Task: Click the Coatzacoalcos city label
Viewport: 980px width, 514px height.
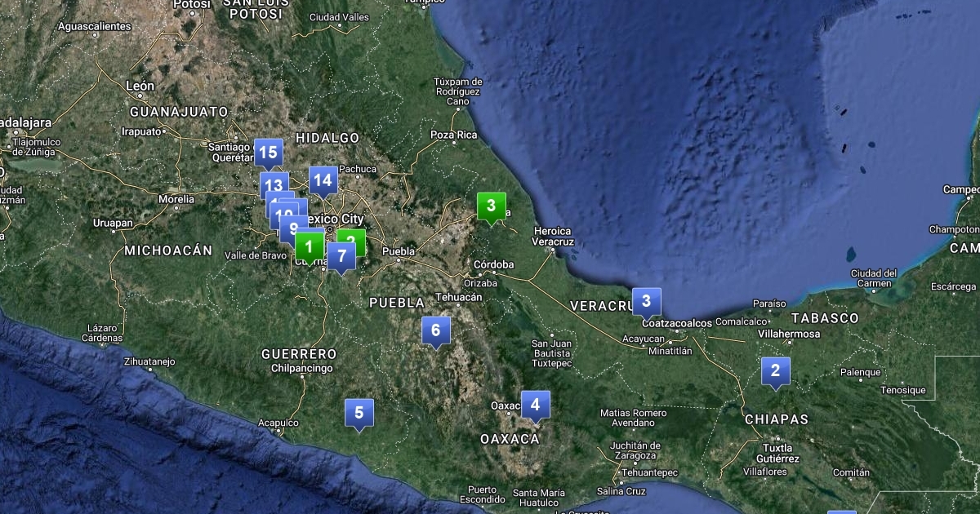Action: click(x=678, y=323)
